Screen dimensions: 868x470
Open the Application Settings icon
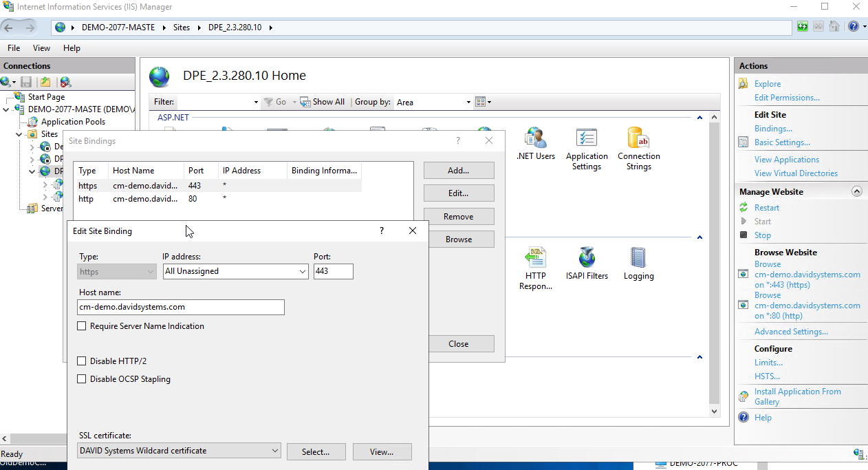click(586, 138)
